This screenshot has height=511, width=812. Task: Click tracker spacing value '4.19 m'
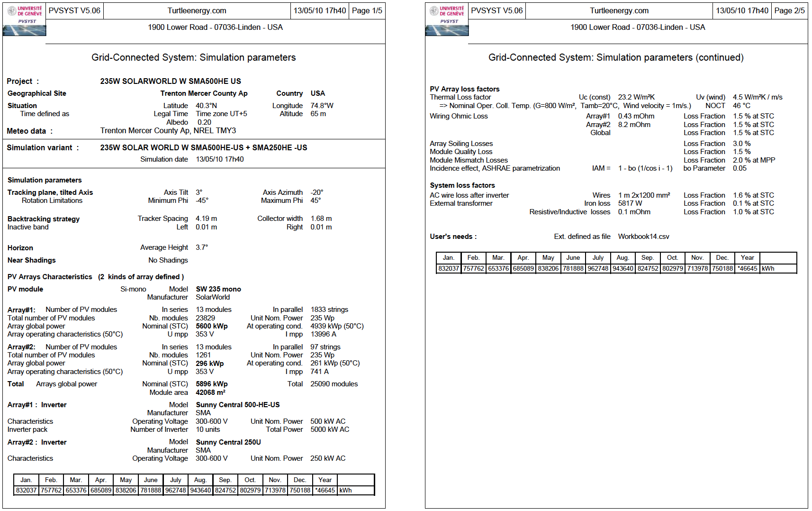point(206,219)
